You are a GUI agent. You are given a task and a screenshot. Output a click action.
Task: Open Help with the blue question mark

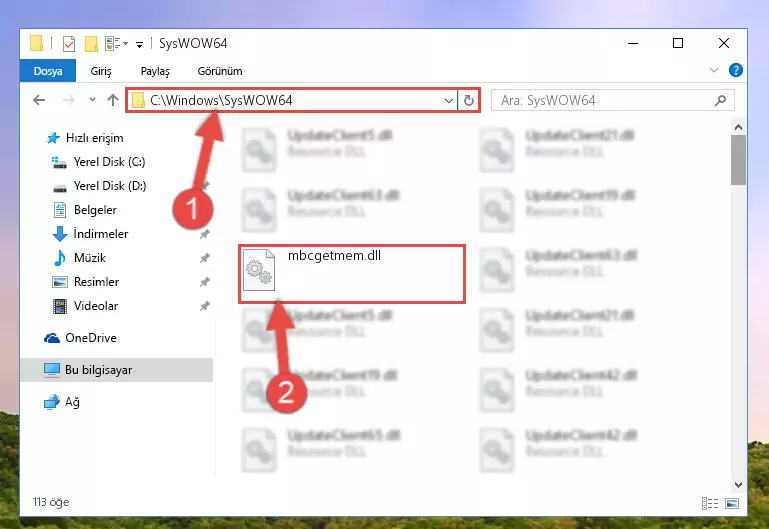pyautogui.click(x=735, y=70)
